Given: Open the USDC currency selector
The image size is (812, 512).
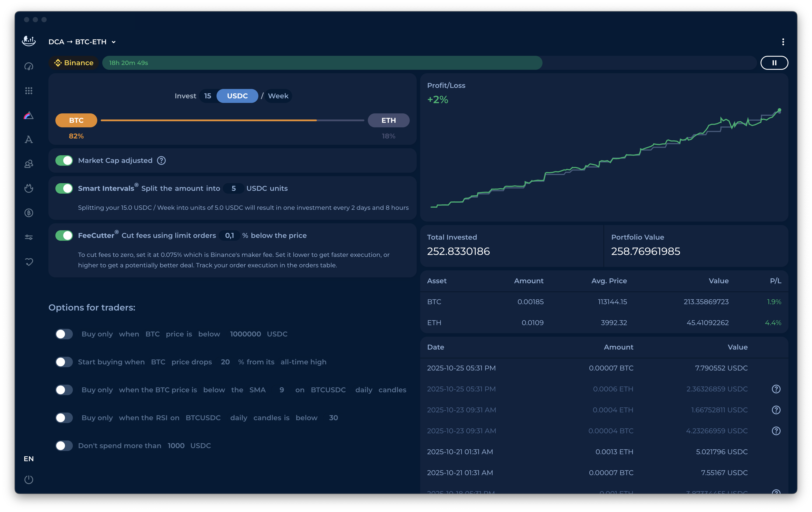Looking at the screenshot, I should [237, 96].
